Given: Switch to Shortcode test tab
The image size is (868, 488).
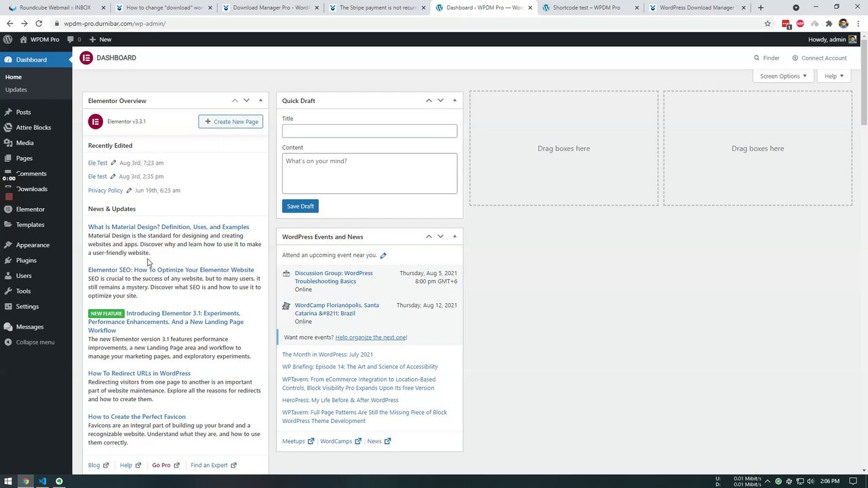Looking at the screenshot, I should tap(589, 7).
